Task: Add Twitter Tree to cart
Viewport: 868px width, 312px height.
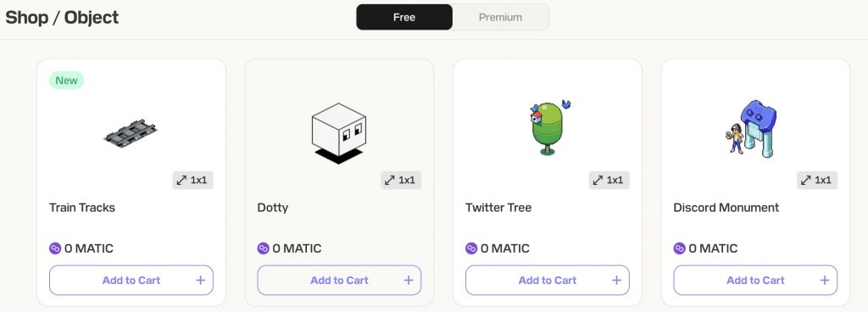Action: (x=548, y=281)
